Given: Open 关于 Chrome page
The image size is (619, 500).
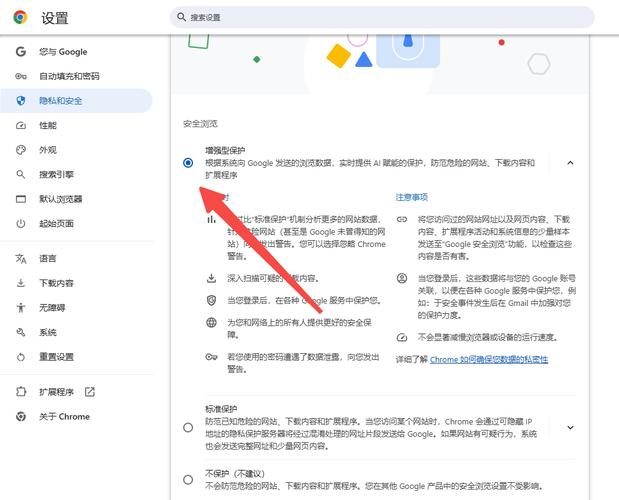Looking at the screenshot, I should pyautogui.click(x=76, y=416).
